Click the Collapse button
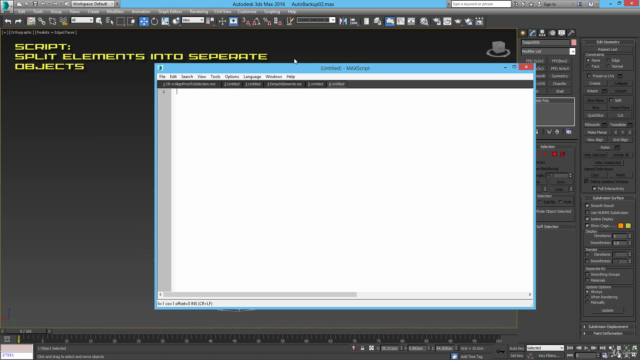 coord(620,83)
